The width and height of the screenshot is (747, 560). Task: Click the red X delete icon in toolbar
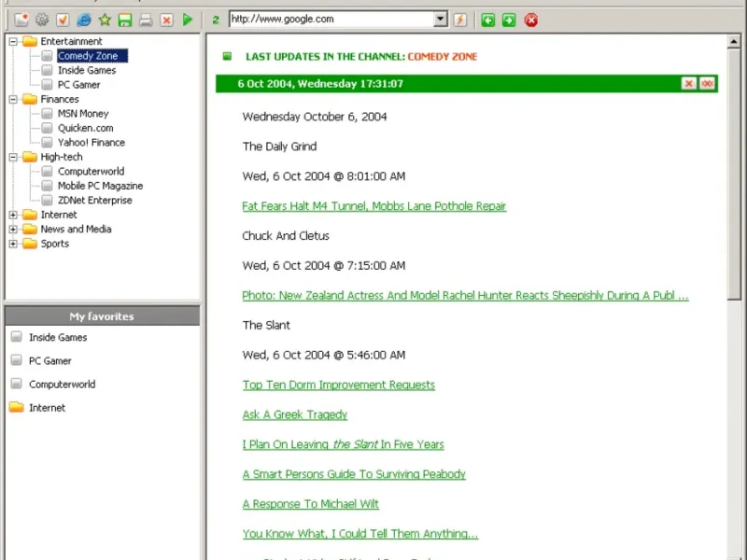[x=167, y=20]
